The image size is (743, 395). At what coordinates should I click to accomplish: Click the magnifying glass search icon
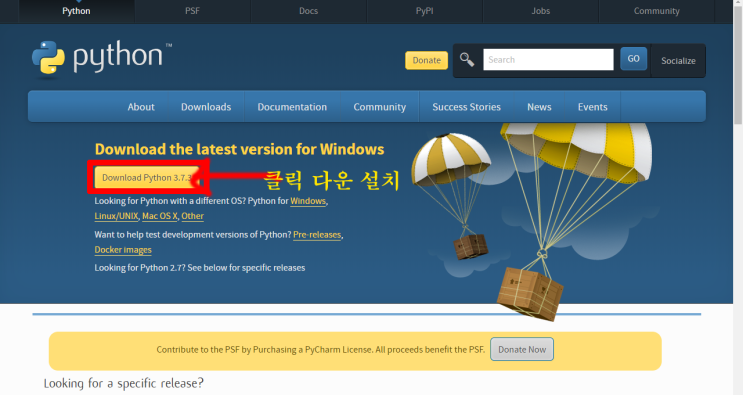point(467,60)
